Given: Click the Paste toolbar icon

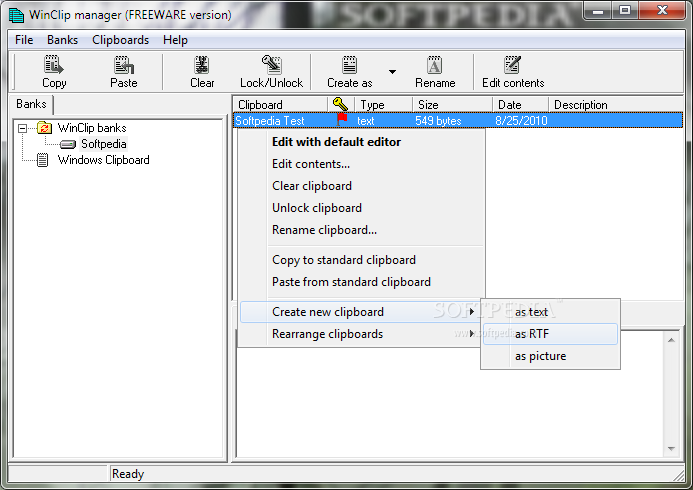Looking at the screenshot, I should [x=124, y=65].
